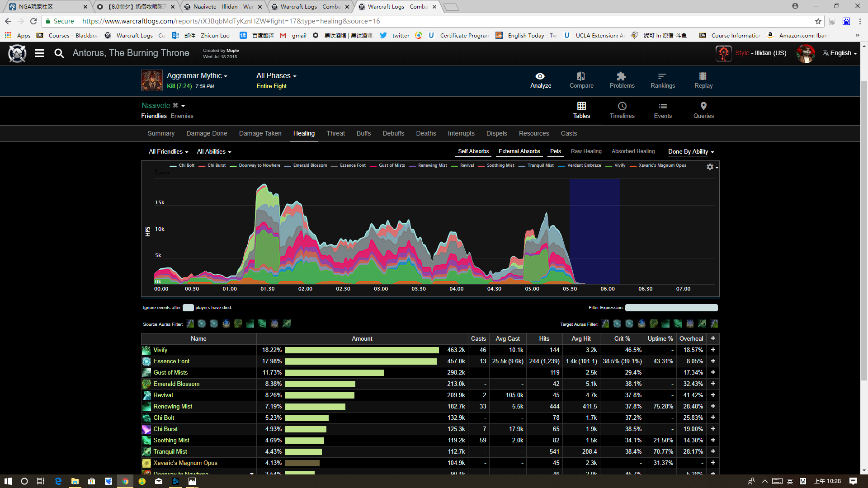
Task: Expand the Aggramar Mythic fight dropdown
Action: [x=197, y=75]
